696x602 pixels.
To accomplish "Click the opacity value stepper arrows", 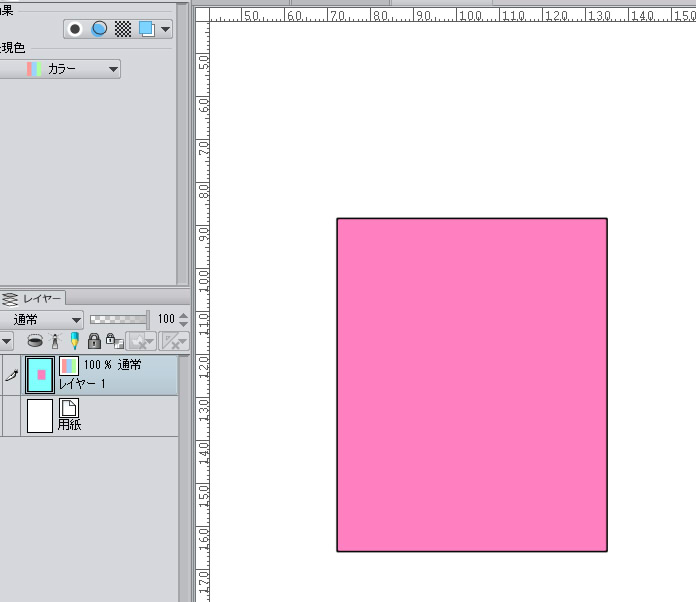I will tap(183, 319).
